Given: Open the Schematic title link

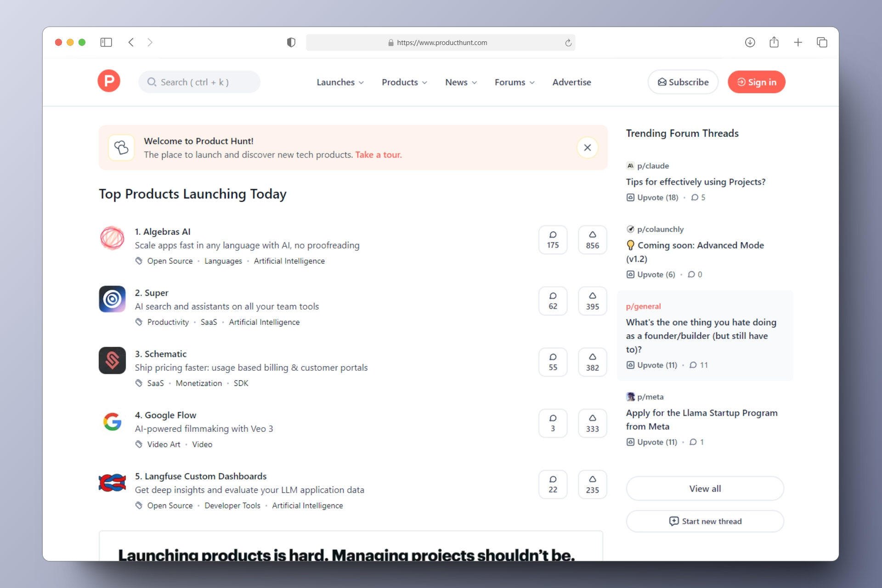Looking at the screenshot, I should click(x=161, y=354).
